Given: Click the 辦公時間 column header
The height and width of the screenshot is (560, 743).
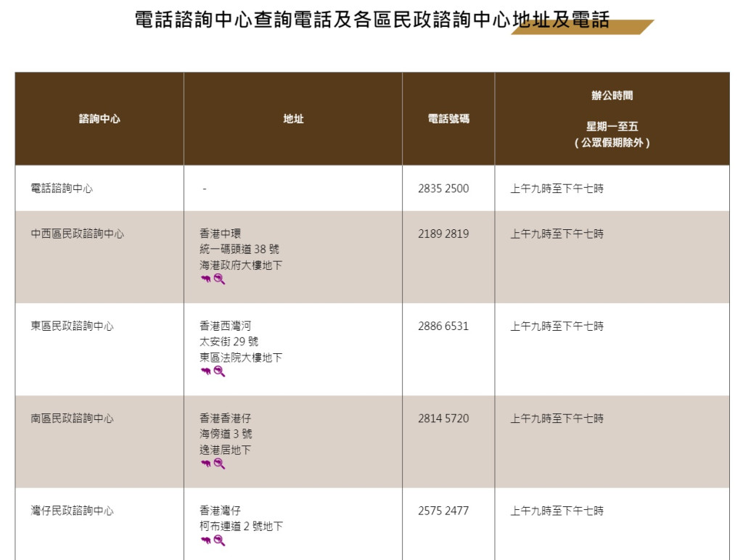Looking at the screenshot, I should click(x=612, y=96).
